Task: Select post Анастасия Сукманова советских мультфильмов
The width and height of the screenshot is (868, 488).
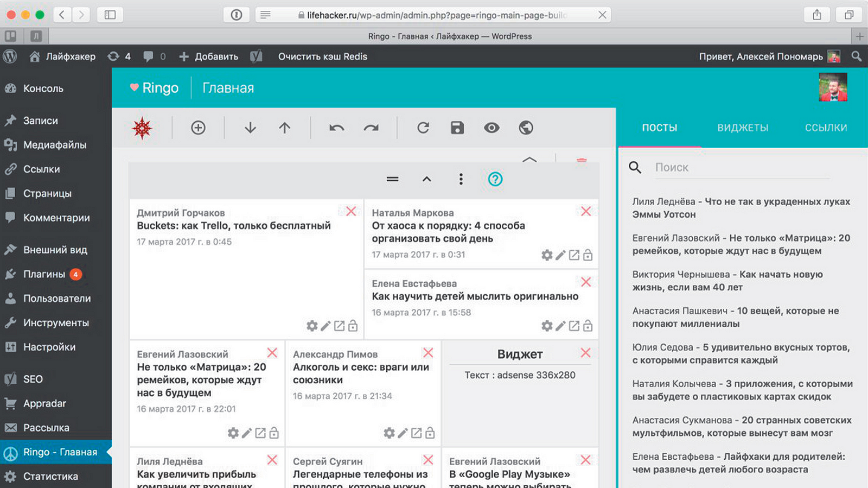Action: point(742,426)
